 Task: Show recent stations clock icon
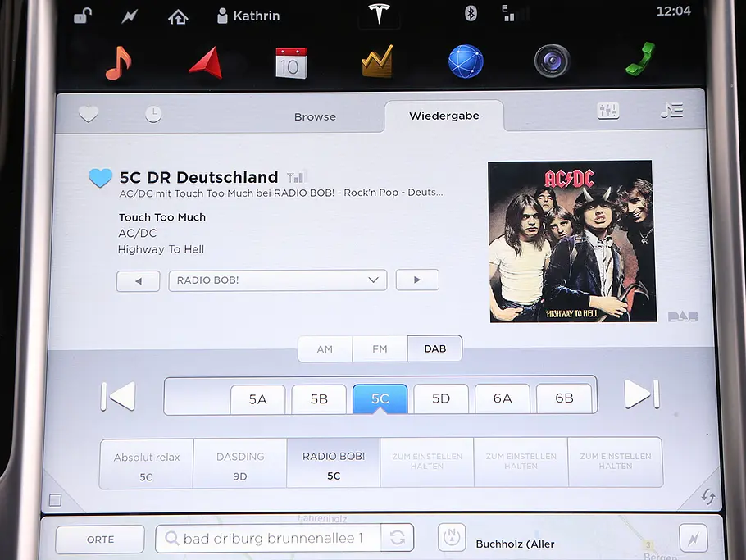pyautogui.click(x=153, y=114)
